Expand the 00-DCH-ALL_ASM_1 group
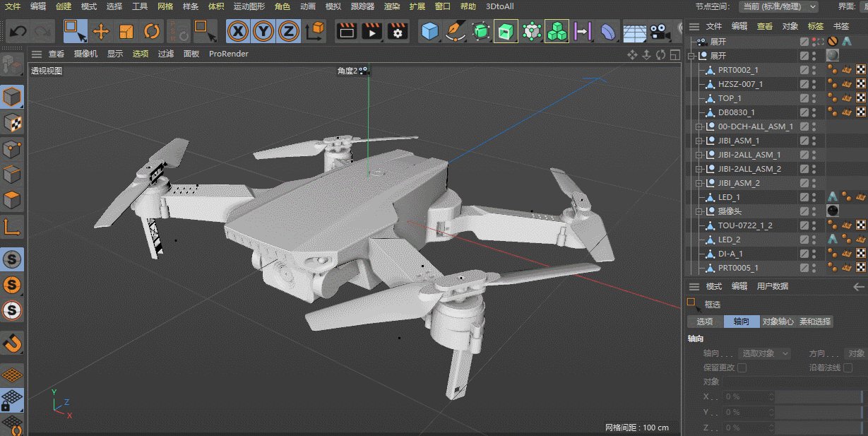 [698, 126]
